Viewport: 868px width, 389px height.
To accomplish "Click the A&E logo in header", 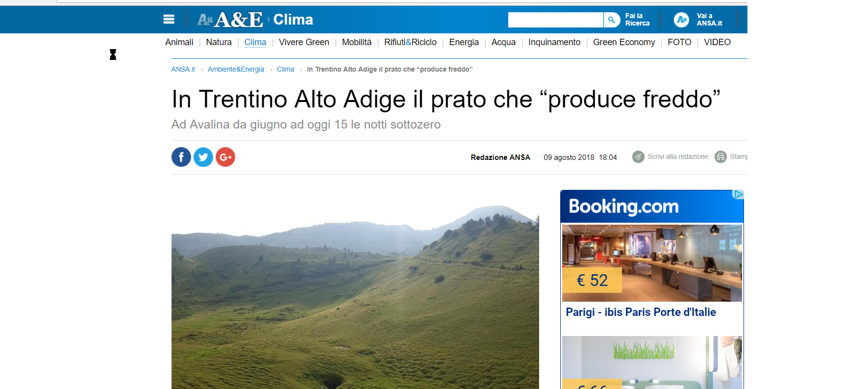I will [x=230, y=20].
